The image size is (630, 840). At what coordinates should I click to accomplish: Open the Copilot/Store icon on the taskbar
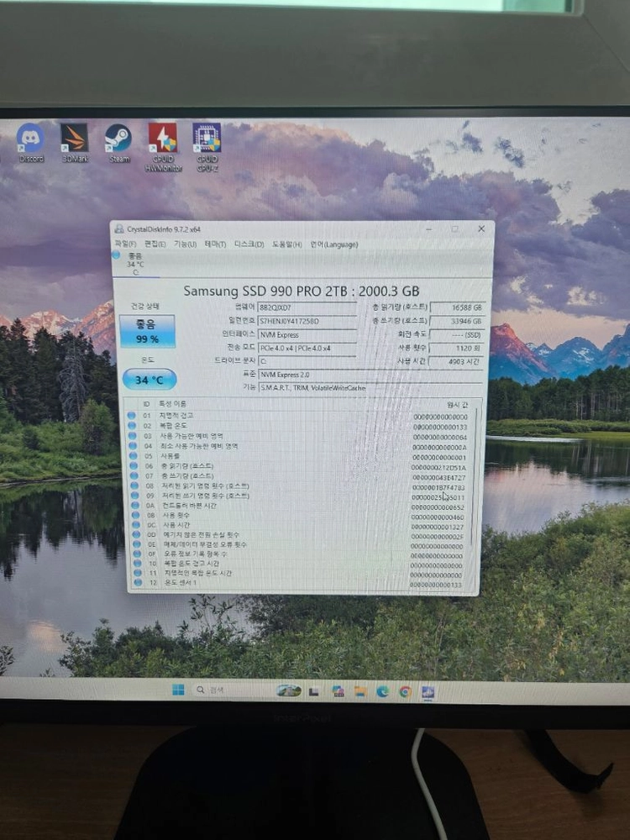pyautogui.click(x=338, y=691)
